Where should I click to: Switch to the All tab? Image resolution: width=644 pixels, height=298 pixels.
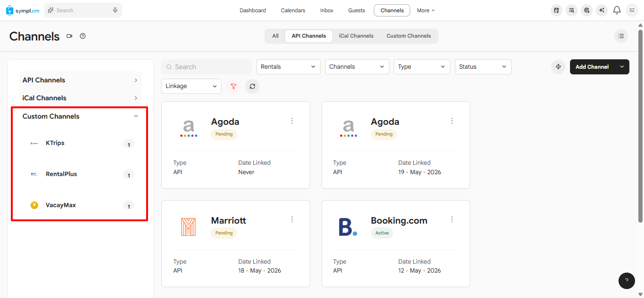(275, 36)
